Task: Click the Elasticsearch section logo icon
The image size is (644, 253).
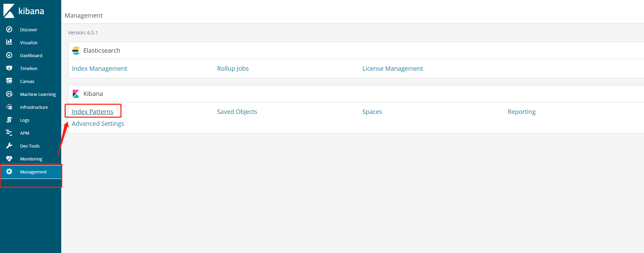Action: click(76, 51)
